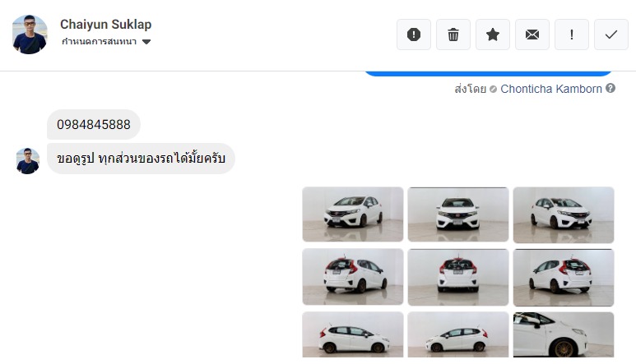Viewport: 636px width, 364px height.
Task: Select the ขอดูรูป ทุกส่วนของรถ message bubble
Action: click(x=142, y=159)
